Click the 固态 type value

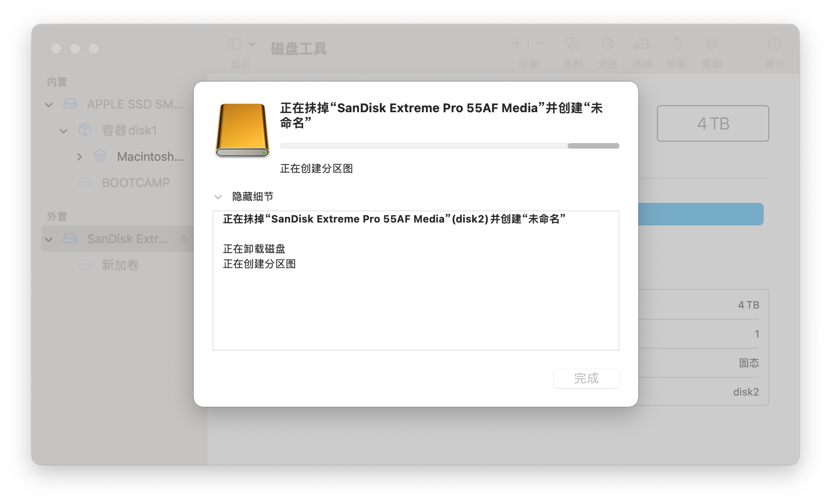749,363
